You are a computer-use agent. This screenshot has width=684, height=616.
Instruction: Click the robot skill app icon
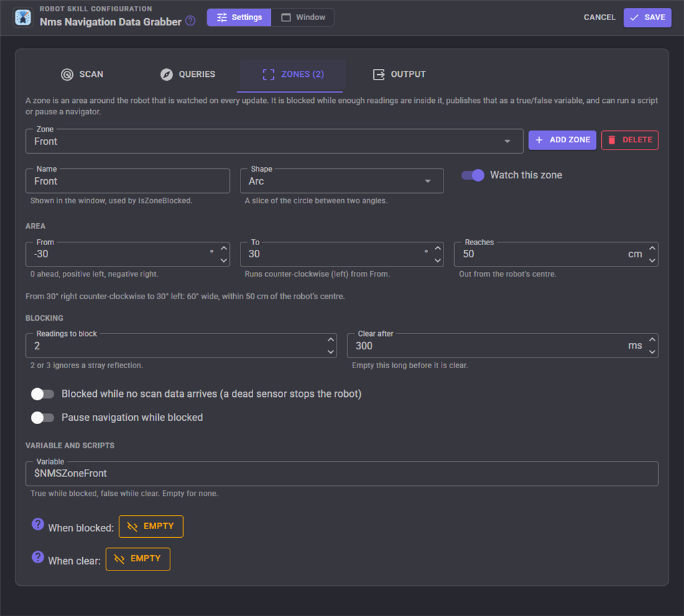(23, 17)
